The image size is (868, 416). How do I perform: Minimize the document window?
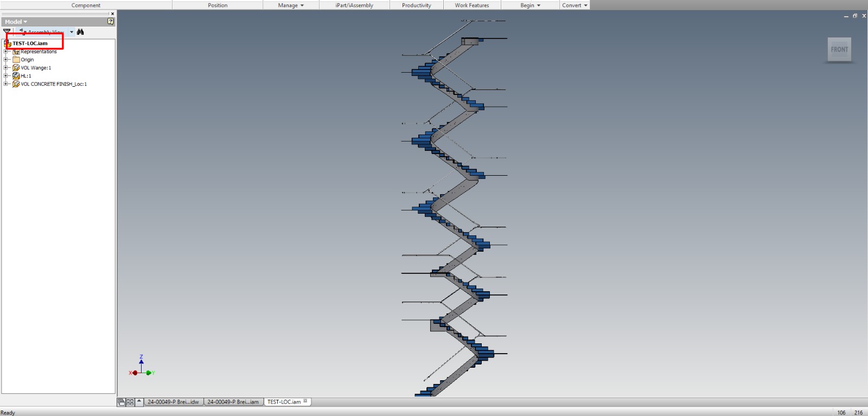846,16
